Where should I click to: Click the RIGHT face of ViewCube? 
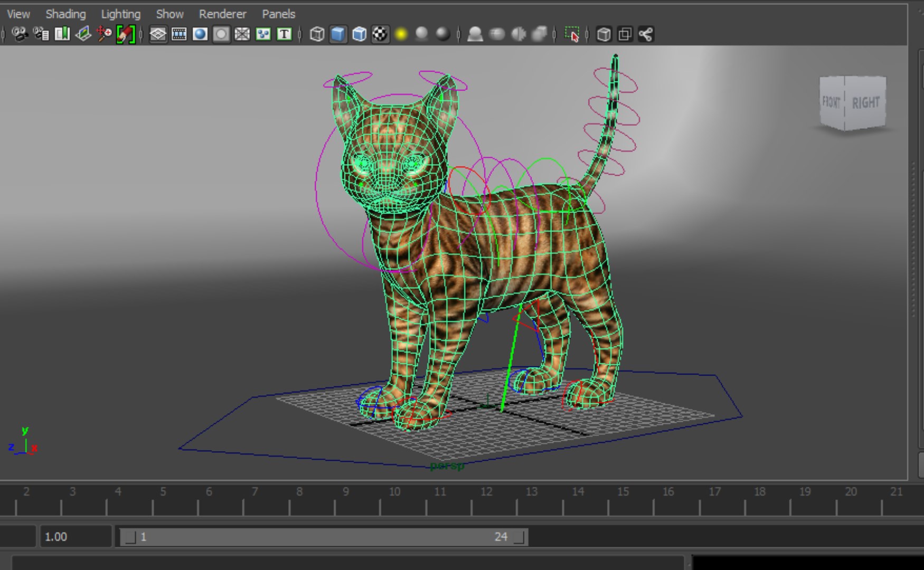tap(865, 102)
